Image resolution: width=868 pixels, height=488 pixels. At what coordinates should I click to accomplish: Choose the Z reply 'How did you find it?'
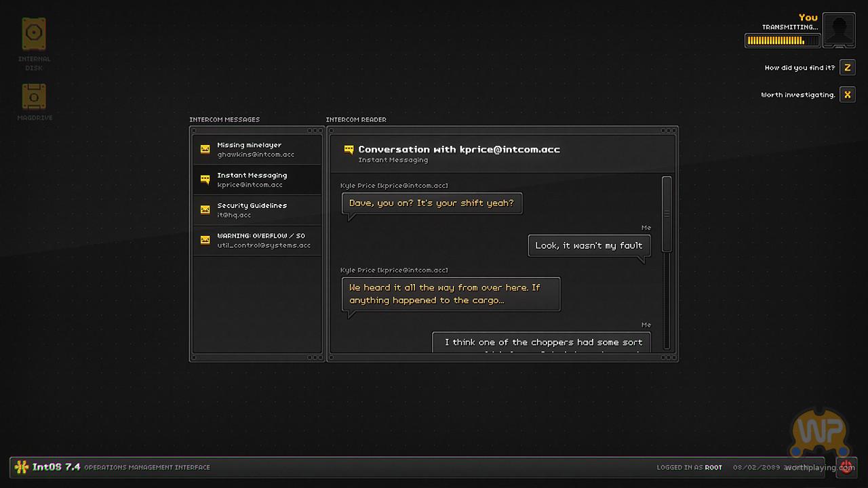(x=847, y=68)
